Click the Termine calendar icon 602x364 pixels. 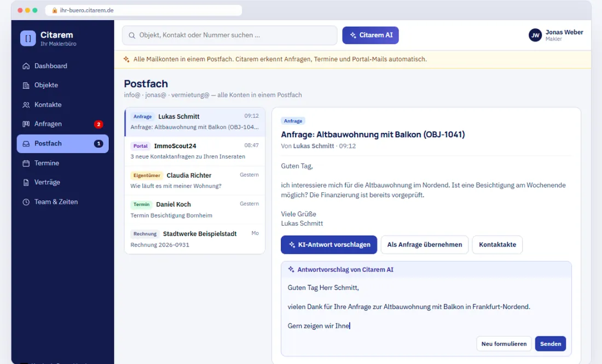(x=26, y=163)
